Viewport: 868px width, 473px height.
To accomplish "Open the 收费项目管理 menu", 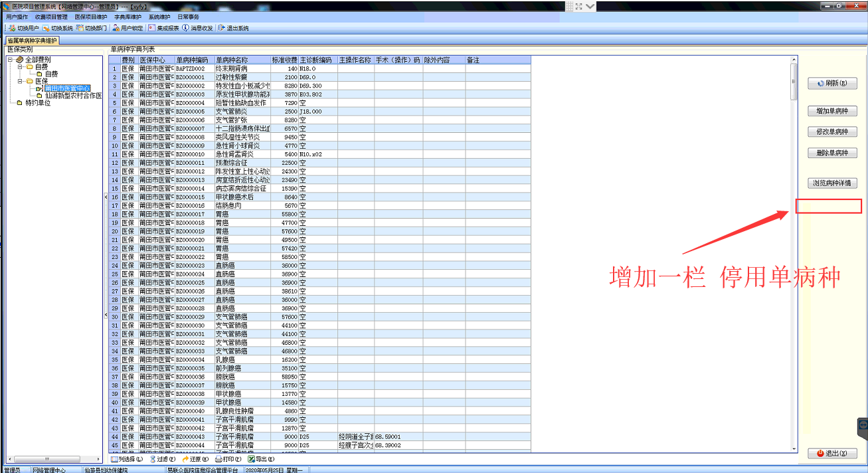I will click(51, 17).
